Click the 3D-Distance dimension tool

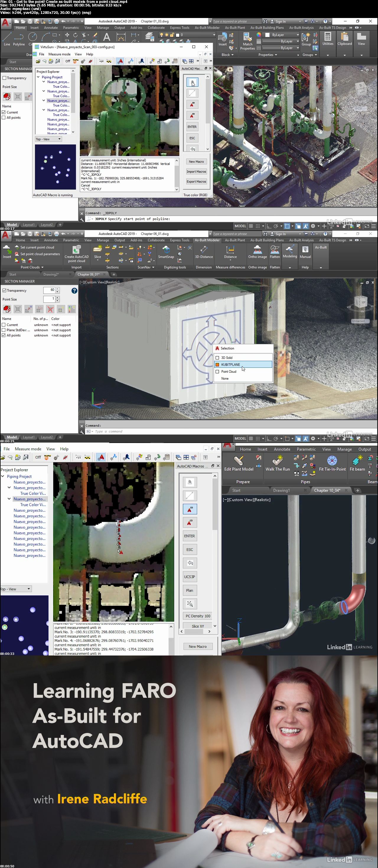pyautogui.click(x=204, y=251)
